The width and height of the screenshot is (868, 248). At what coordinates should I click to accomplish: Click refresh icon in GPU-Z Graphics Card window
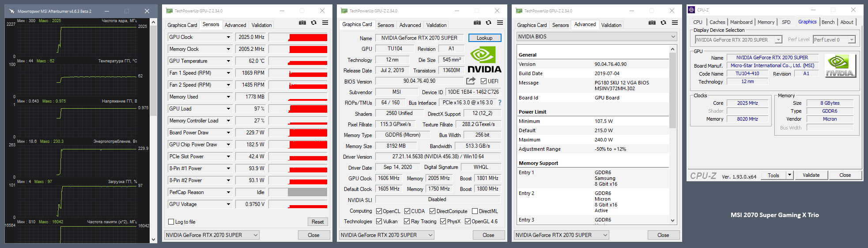pyautogui.click(x=488, y=23)
